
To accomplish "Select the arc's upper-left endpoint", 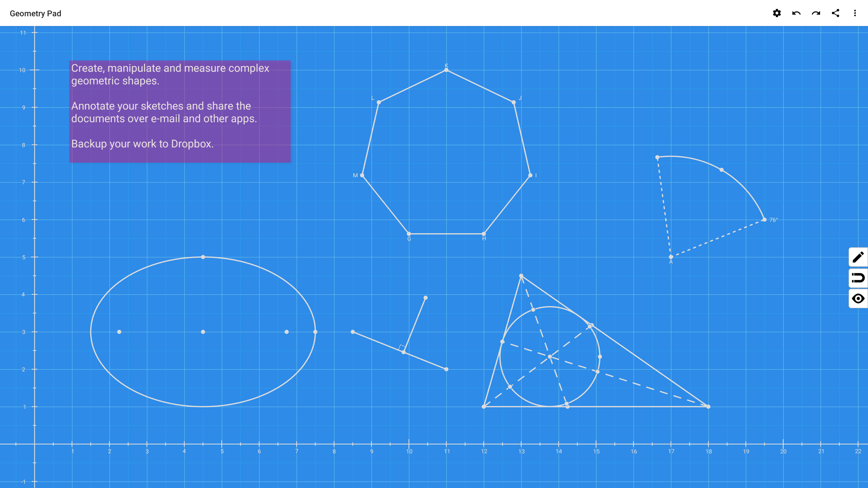I will 657,157.
